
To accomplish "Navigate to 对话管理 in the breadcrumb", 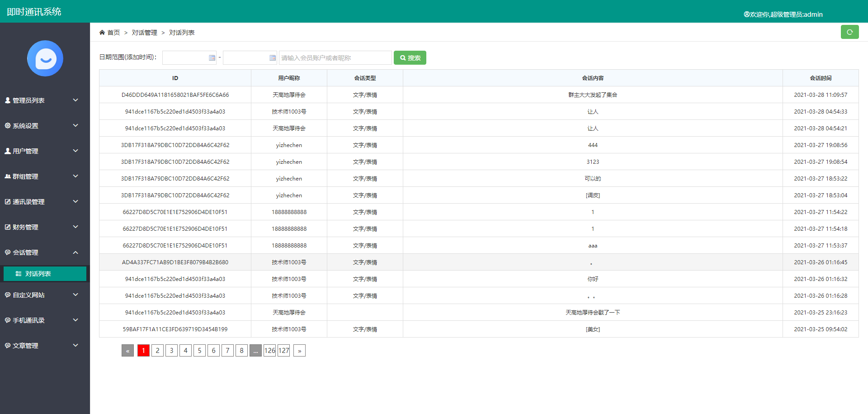I will click(x=144, y=32).
